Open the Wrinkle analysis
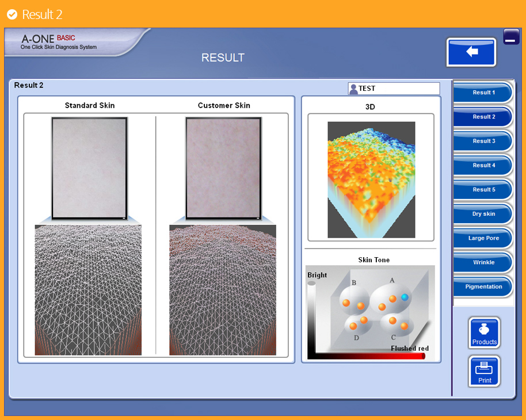526x420 pixels. tap(483, 262)
